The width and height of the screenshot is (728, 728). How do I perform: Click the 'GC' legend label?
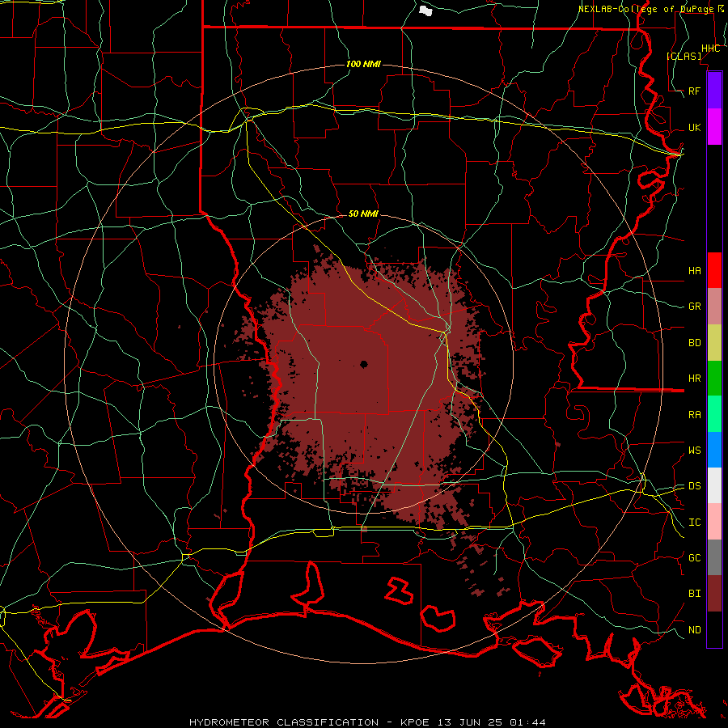click(694, 558)
